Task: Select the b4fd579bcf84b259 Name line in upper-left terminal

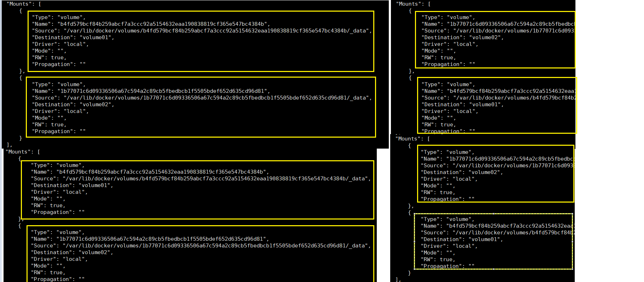Action: pyautogui.click(x=151, y=24)
